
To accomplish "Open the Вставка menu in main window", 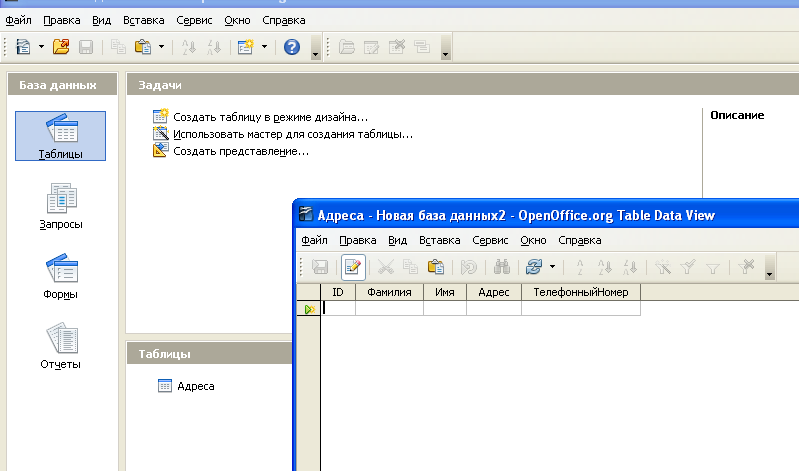I will [x=143, y=20].
